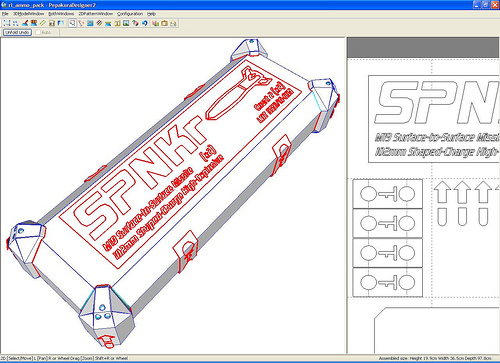
Task: Click the paintbrush toolbar icon
Action: point(25,23)
